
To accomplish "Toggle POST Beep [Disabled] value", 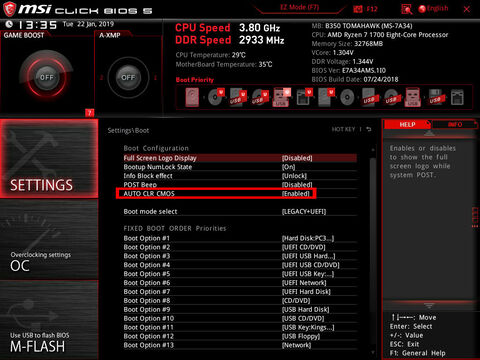I will click(x=297, y=185).
